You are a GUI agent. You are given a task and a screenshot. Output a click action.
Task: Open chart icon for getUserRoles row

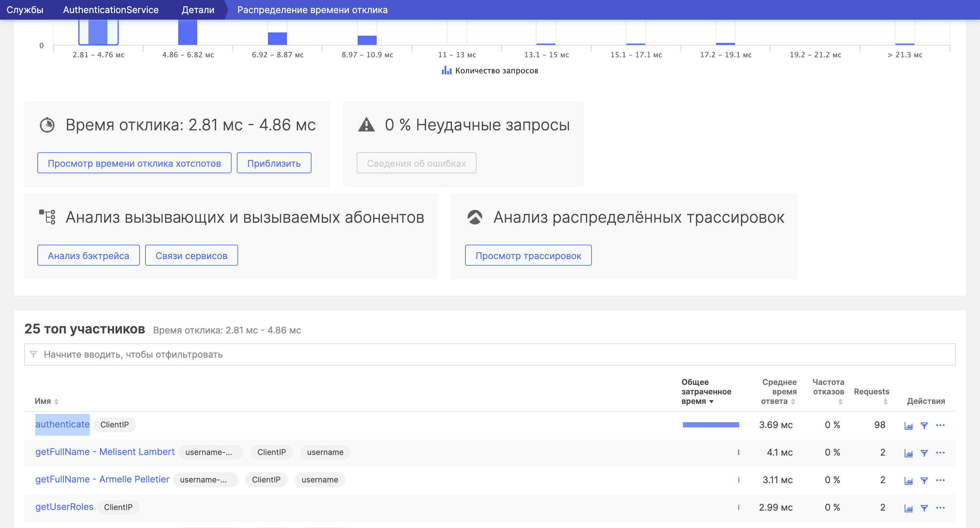click(908, 508)
